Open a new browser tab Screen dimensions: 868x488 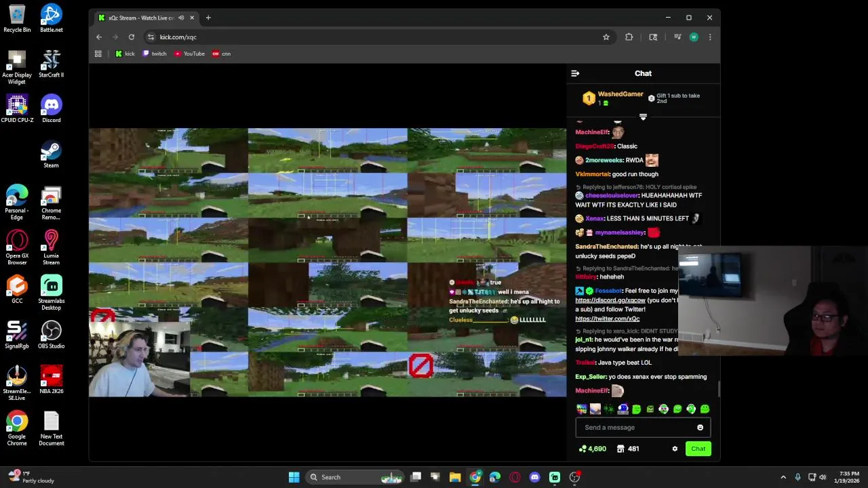point(208,18)
